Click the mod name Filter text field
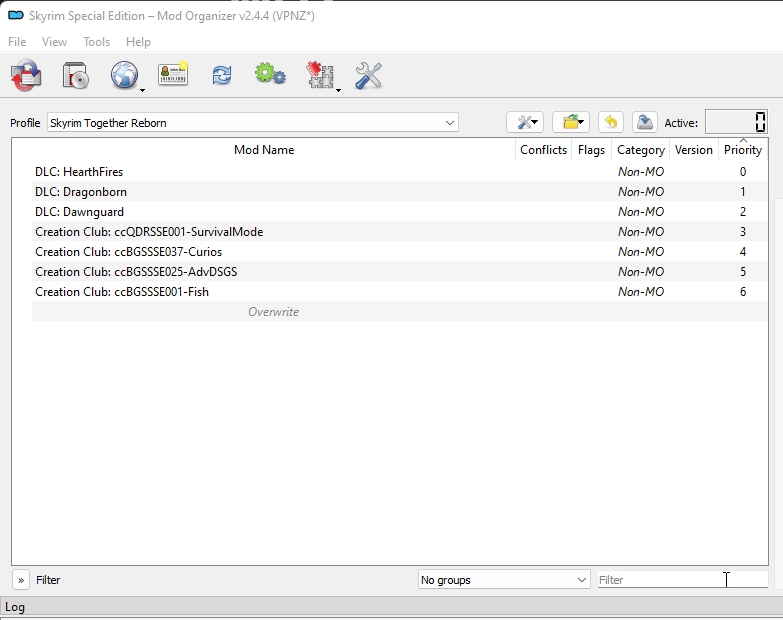 tap(660, 580)
